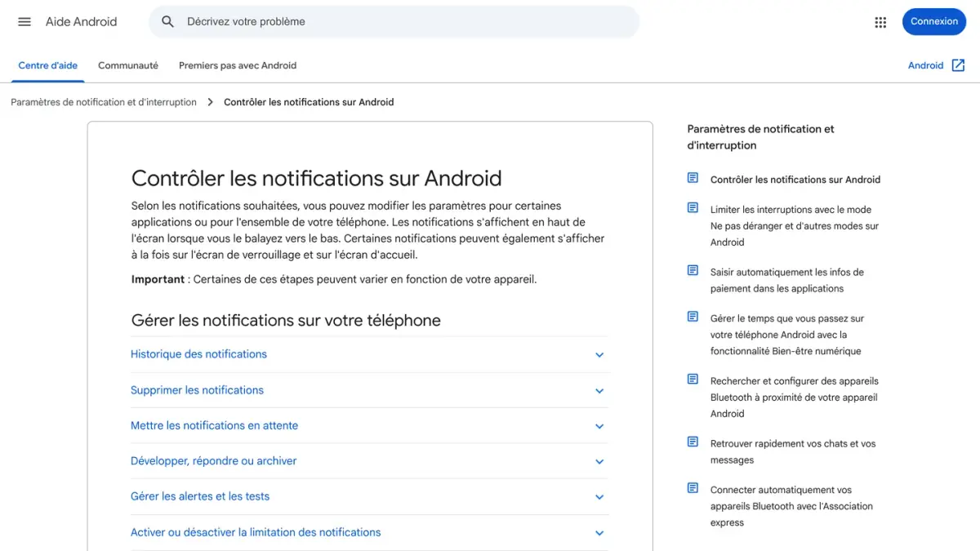The height and width of the screenshot is (551, 980).
Task: Click breadcrumb chevron separator icon
Action: coord(210,102)
